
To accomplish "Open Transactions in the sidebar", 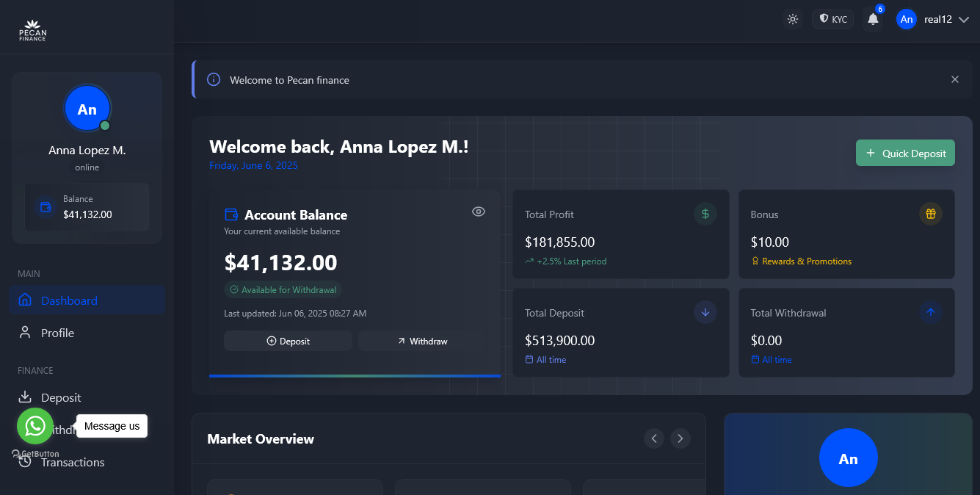I will click(x=73, y=463).
